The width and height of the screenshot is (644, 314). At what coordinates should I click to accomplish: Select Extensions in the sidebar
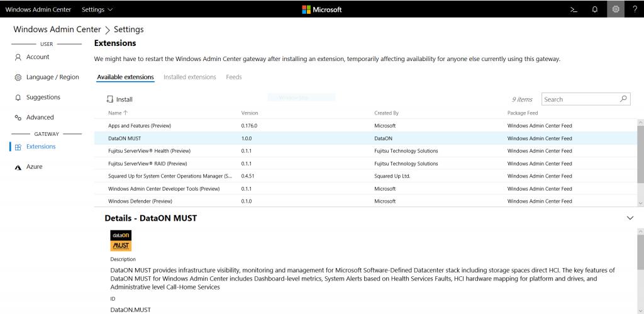click(41, 147)
